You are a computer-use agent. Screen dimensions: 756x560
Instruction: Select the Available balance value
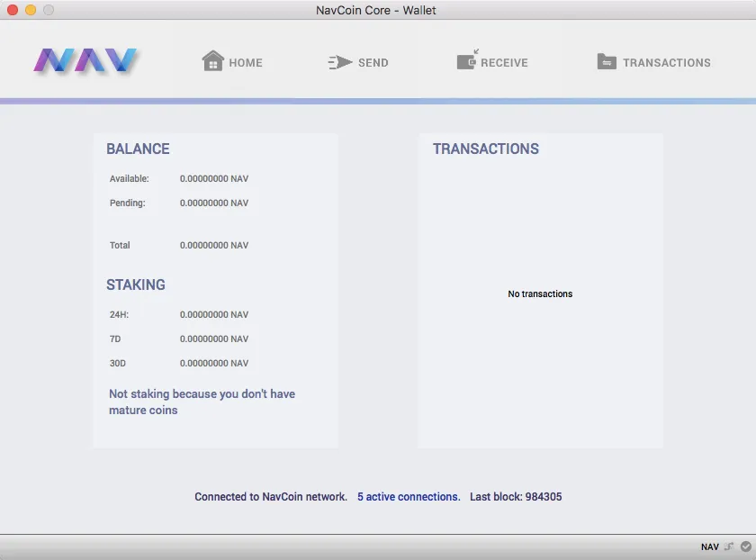(x=214, y=178)
